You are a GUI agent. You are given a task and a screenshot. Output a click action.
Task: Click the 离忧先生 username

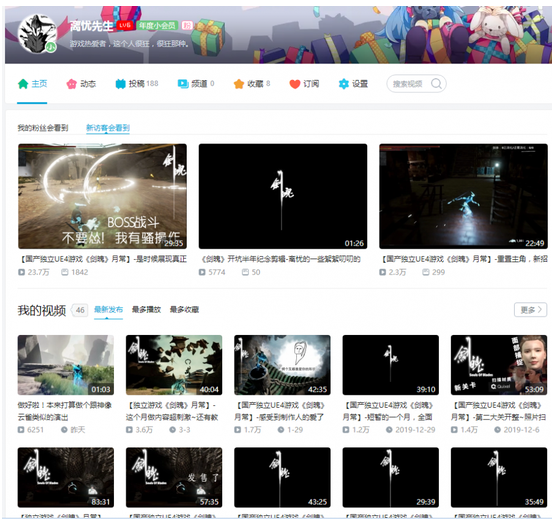tap(91, 26)
